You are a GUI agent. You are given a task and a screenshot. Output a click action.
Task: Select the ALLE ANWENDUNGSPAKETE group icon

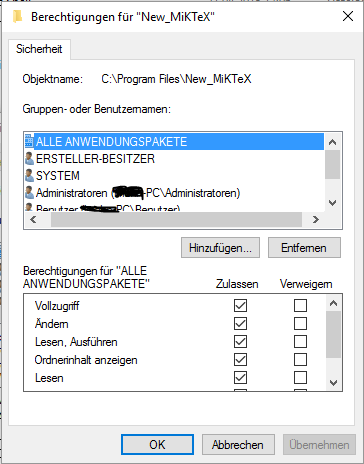point(29,141)
